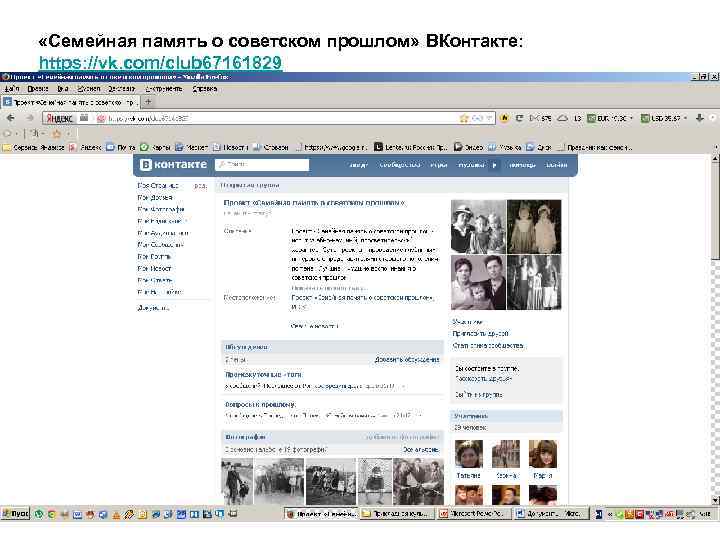Click игры in VK top navigation

coord(439,165)
